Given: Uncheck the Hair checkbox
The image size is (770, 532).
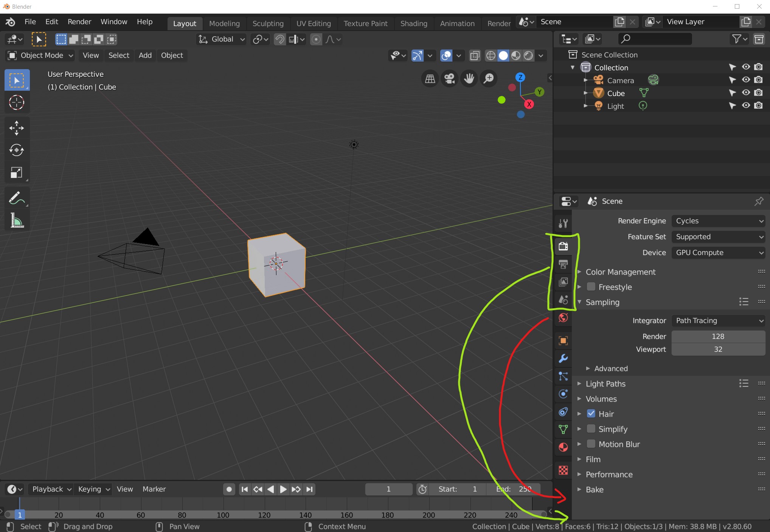Looking at the screenshot, I should click(x=591, y=414).
